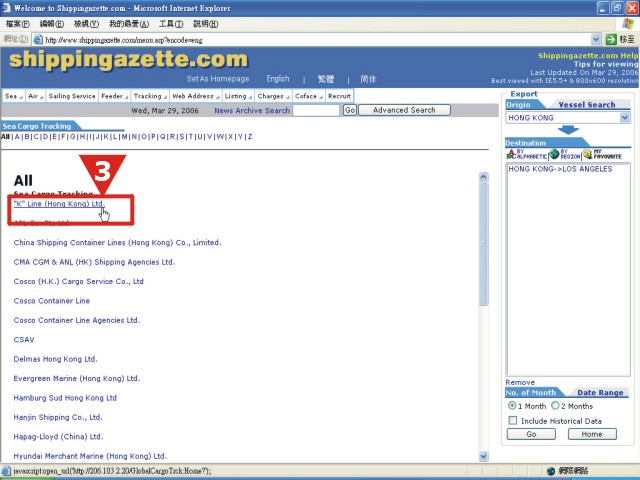Select HONG KONG->LOS ANGELES in destination list
This screenshot has width=640, height=480.
pos(560,169)
